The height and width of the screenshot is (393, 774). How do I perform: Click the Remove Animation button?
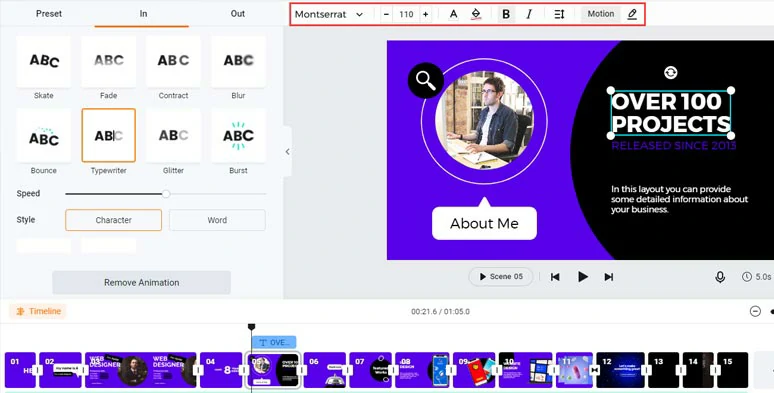tap(142, 282)
